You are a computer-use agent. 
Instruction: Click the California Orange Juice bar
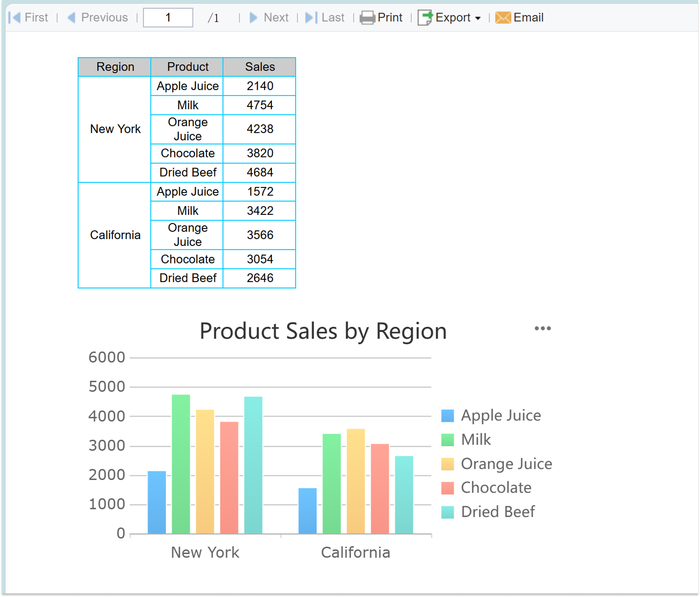point(356,481)
